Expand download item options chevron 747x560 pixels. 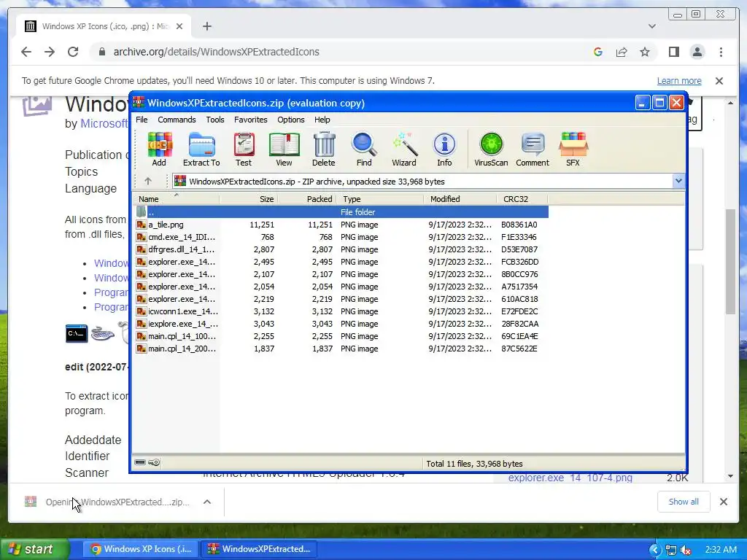point(207,502)
